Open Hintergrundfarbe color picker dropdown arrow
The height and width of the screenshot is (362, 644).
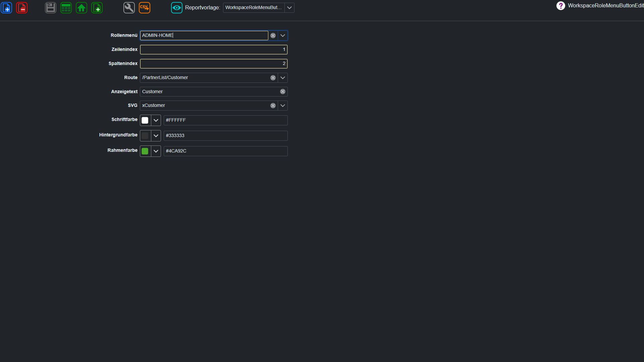coord(156,136)
